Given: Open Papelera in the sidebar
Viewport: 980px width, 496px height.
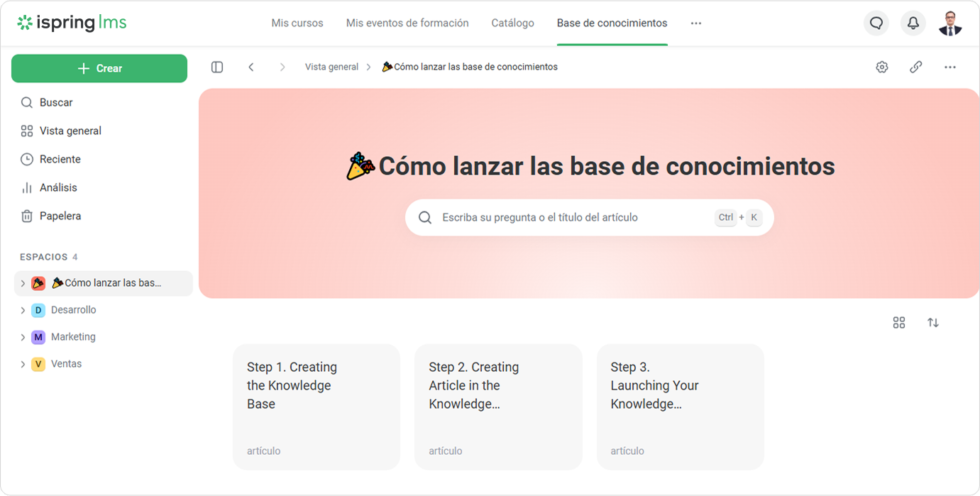Looking at the screenshot, I should (60, 216).
